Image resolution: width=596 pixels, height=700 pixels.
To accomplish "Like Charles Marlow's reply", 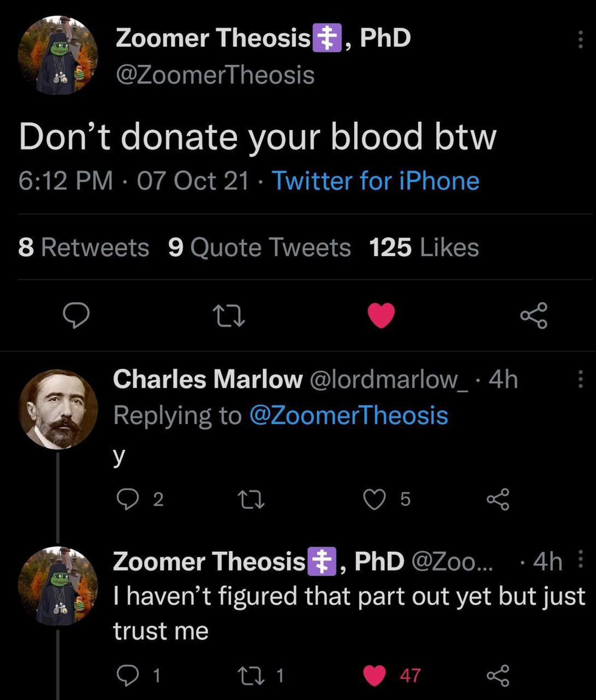I will point(374,499).
